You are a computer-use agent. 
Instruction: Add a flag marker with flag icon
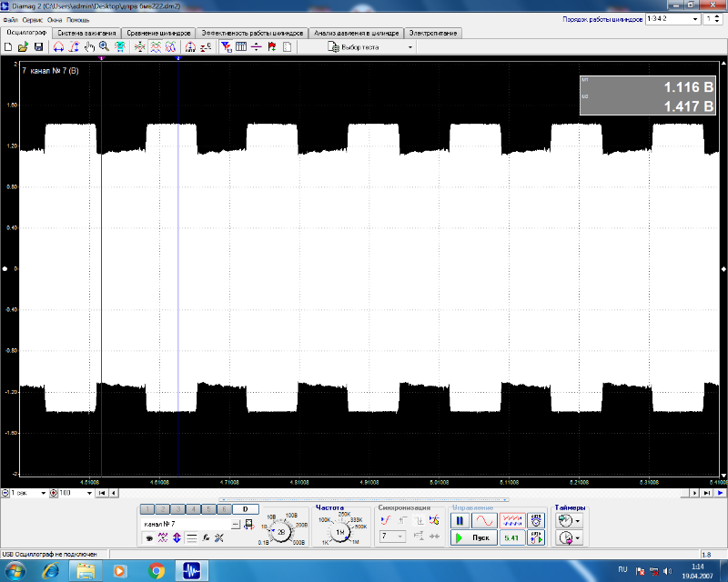272,47
